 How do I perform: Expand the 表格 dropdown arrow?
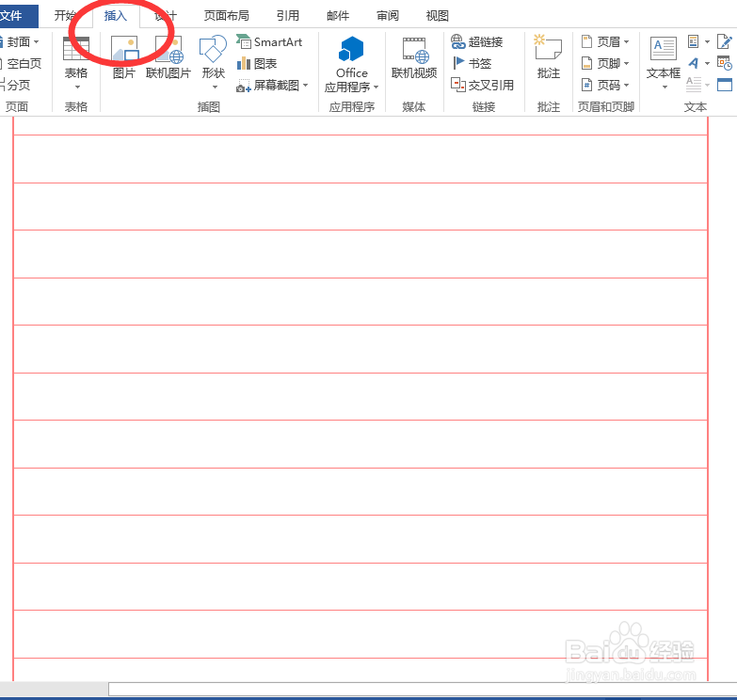77,87
